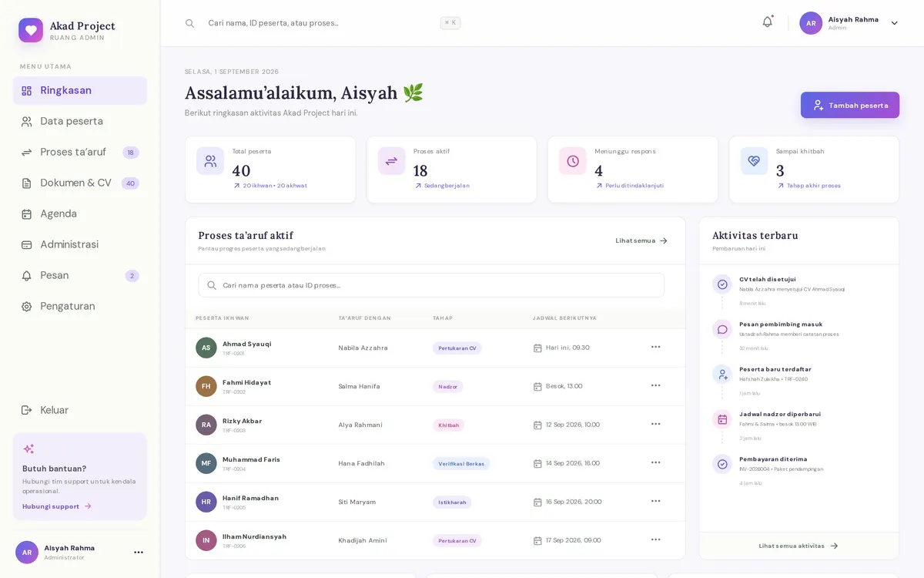
Task: Click the Peserta Ikhwan column header
Action: [223, 318]
